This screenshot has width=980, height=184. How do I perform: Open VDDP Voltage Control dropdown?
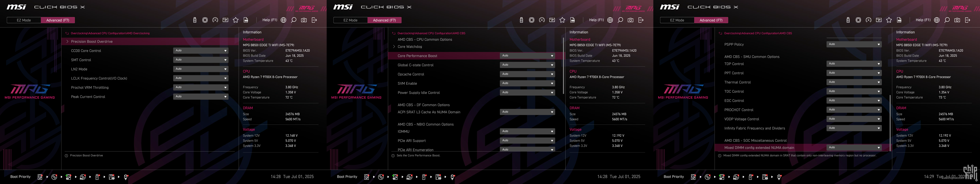click(x=854, y=119)
